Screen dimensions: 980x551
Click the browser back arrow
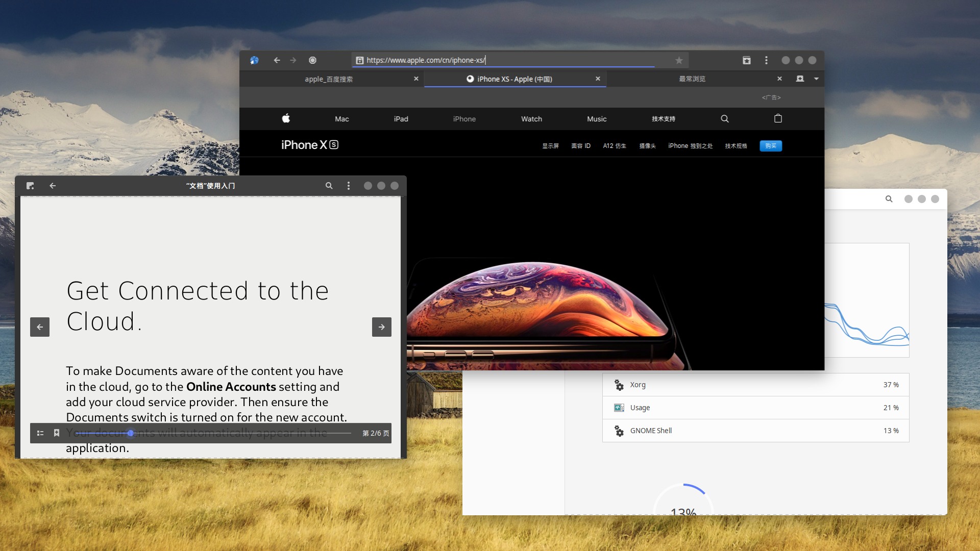pyautogui.click(x=277, y=60)
